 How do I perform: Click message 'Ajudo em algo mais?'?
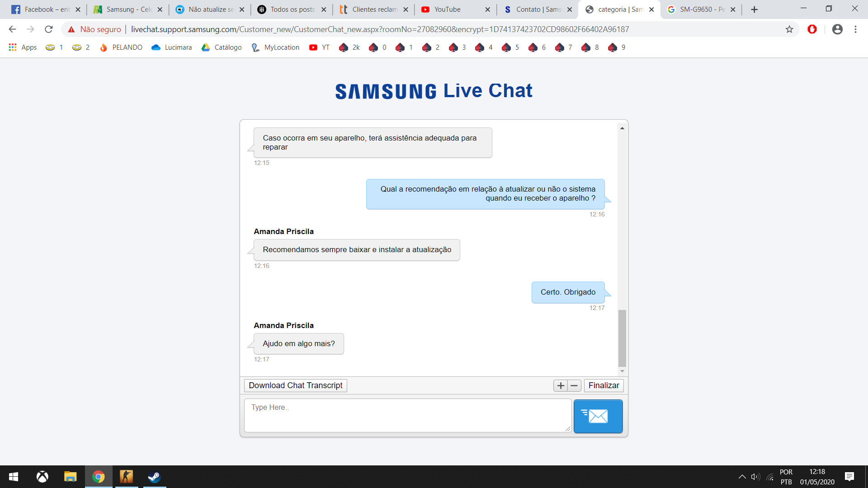[x=299, y=344]
